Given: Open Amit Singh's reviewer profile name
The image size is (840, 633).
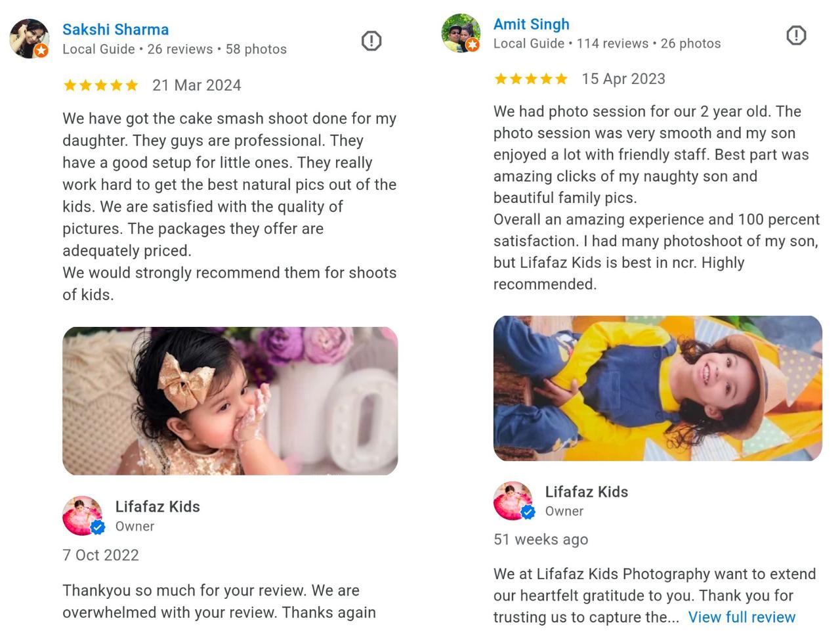Looking at the screenshot, I should [532, 24].
